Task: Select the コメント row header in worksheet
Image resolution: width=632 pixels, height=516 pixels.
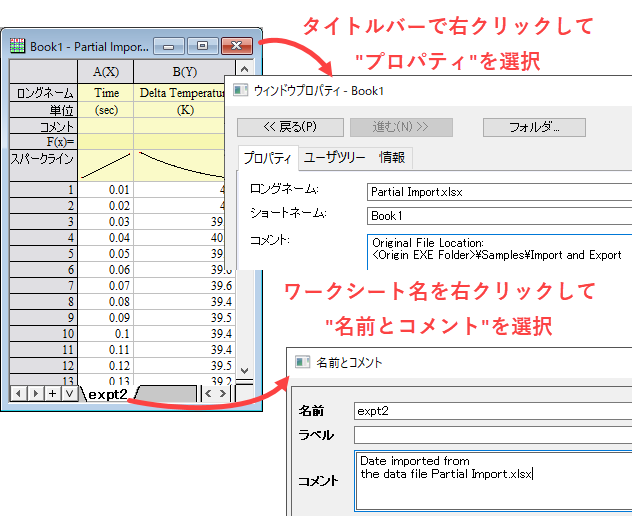Action: coord(44,126)
